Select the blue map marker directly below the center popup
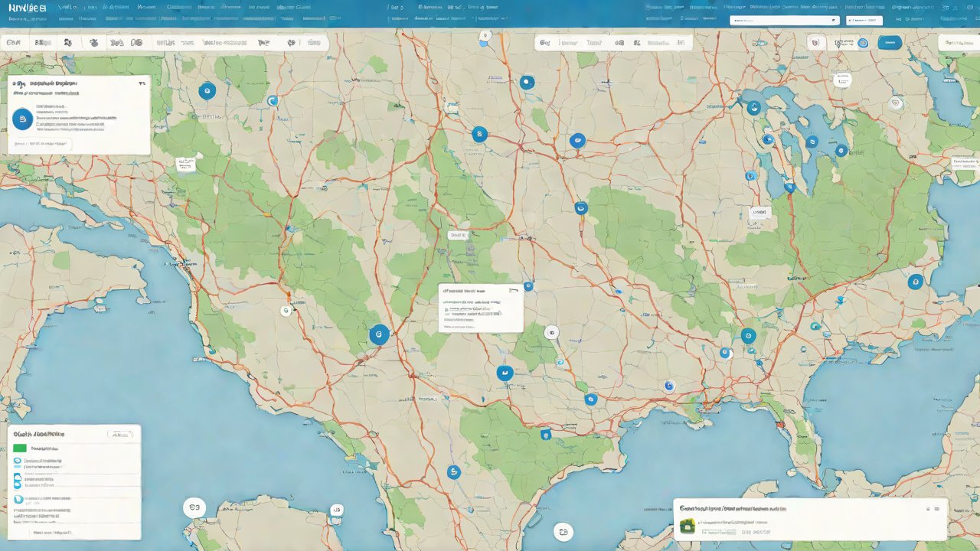 point(504,373)
